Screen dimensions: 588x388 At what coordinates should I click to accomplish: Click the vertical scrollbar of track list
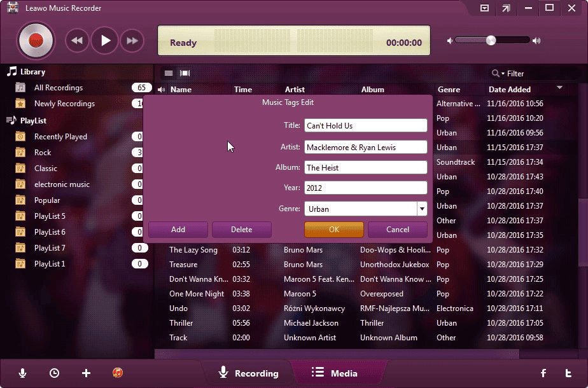pyautogui.click(x=583, y=232)
